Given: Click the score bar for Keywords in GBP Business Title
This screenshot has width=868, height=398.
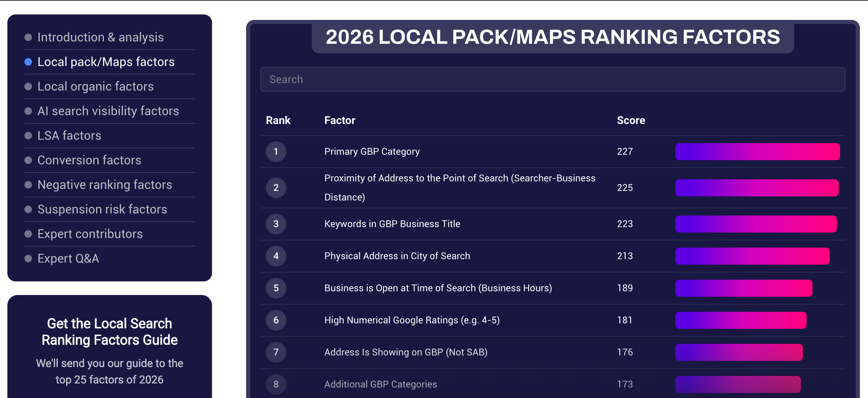Looking at the screenshot, I should pyautogui.click(x=756, y=224).
